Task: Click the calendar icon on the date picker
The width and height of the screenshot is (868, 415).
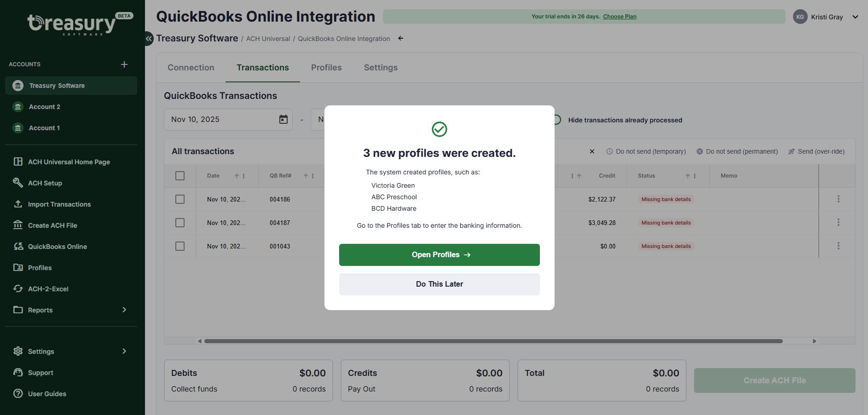Action: click(x=283, y=119)
